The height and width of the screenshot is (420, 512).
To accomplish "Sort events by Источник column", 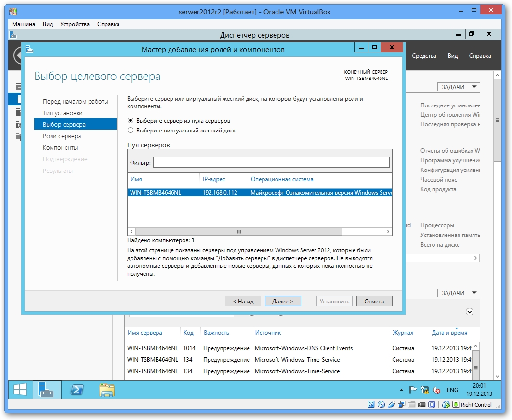I will click(268, 333).
